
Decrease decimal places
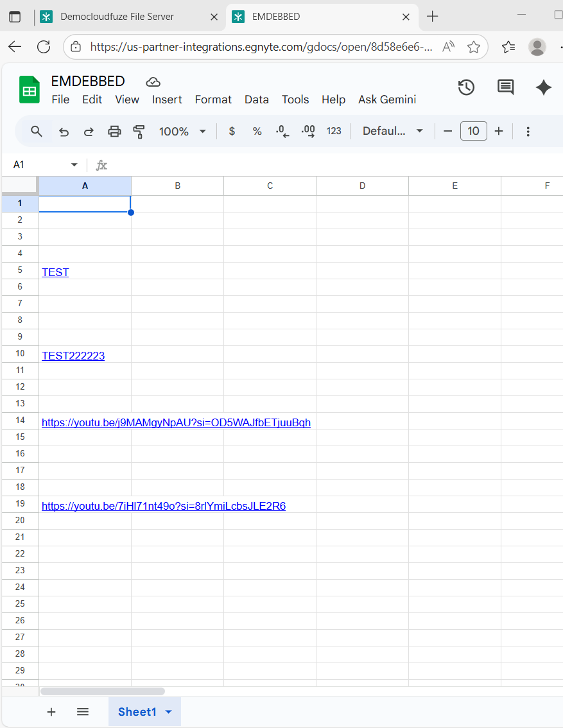click(282, 130)
